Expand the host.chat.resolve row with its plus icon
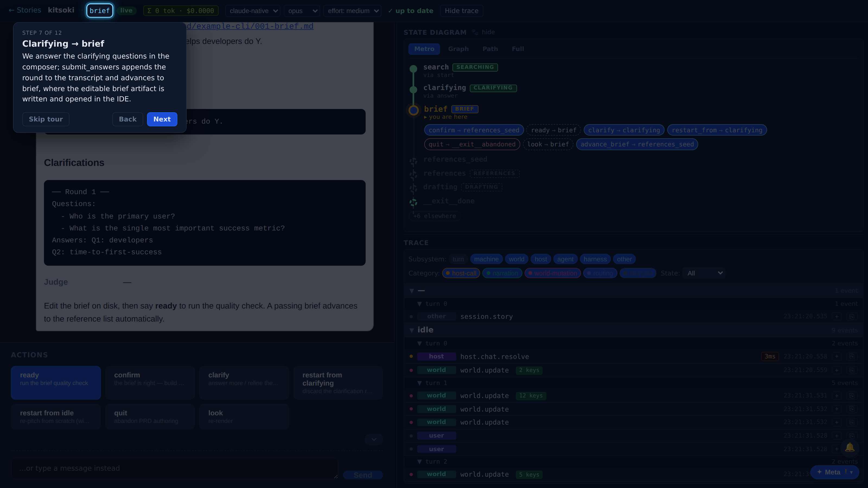 [x=837, y=356]
